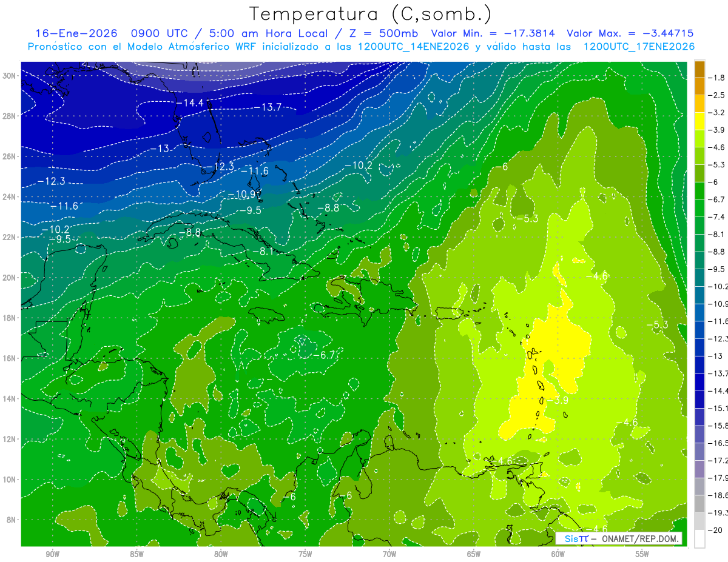Click the "24N" latitude label
728x562 pixels.
[10, 197]
